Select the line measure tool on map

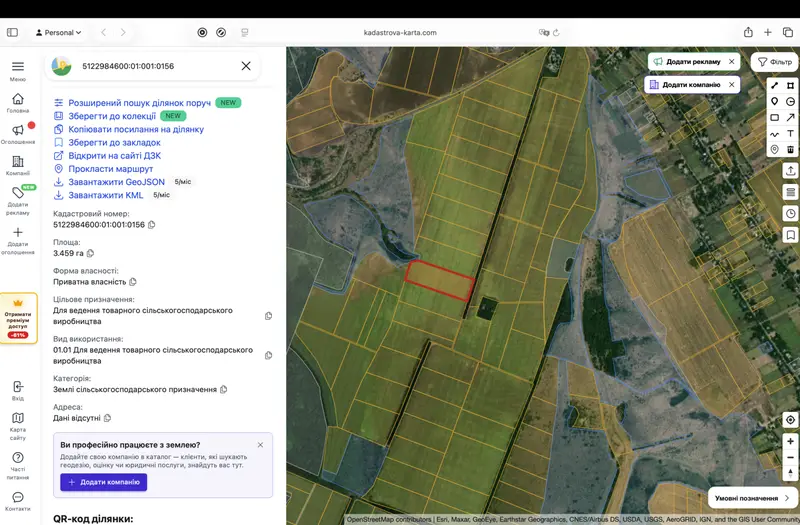[x=774, y=86]
